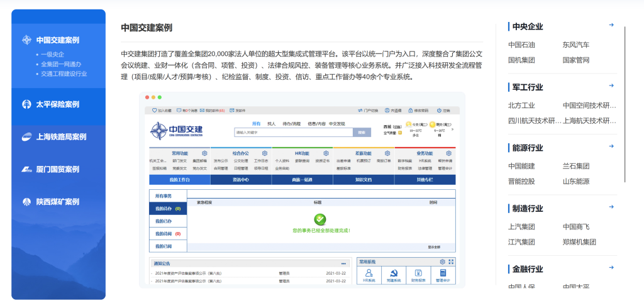Click the arrow beside 金融行业 heading
Viewport: 644px width, 308px height.
[x=611, y=268]
